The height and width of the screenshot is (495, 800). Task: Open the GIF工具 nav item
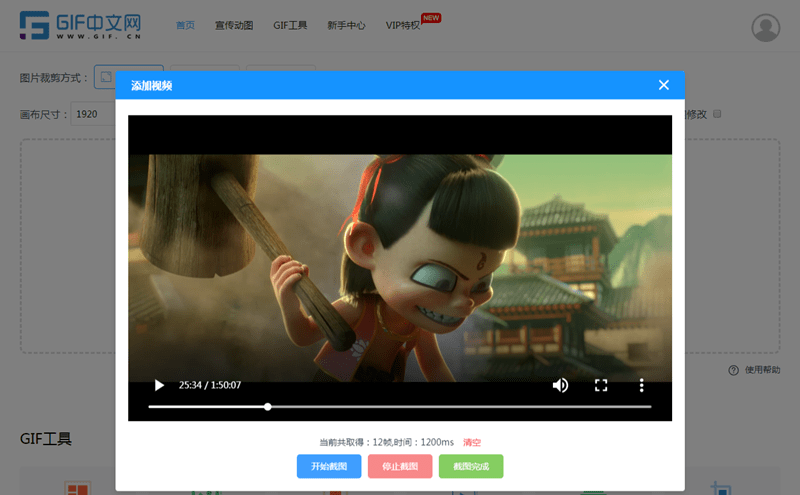290,25
